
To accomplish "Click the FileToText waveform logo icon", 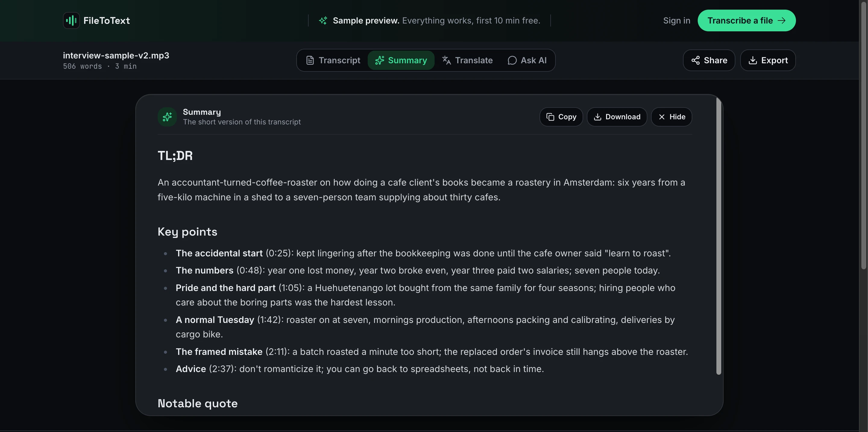I will (71, 20).
